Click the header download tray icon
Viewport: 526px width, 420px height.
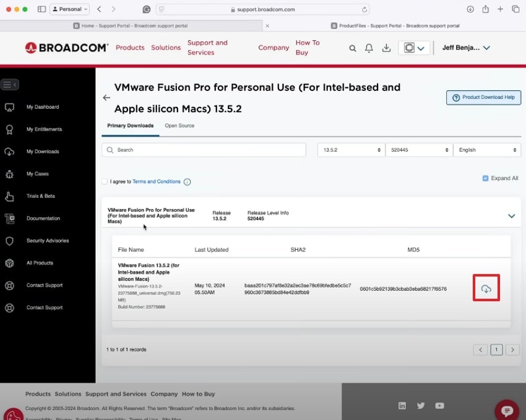[386, 48]
